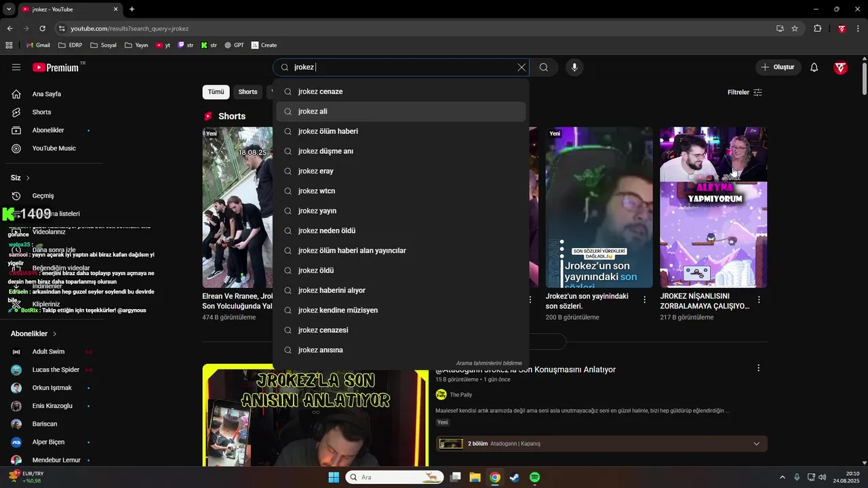
Task: Open Enis Kirazoglu channel
Action: tap(52, 406)
